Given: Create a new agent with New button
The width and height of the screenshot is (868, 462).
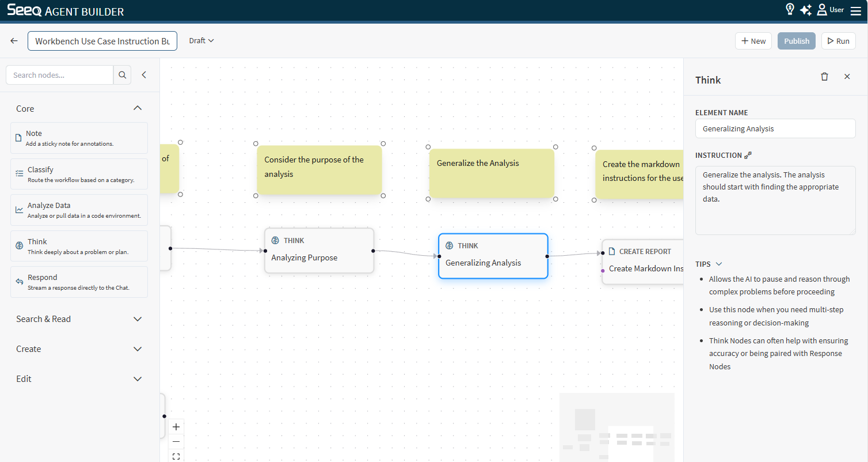Looking at the screenshot, I should (x=753, y=41).
